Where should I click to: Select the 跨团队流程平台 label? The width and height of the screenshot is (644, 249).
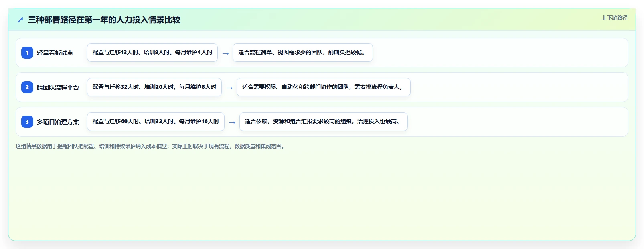[x=58, y=87]
